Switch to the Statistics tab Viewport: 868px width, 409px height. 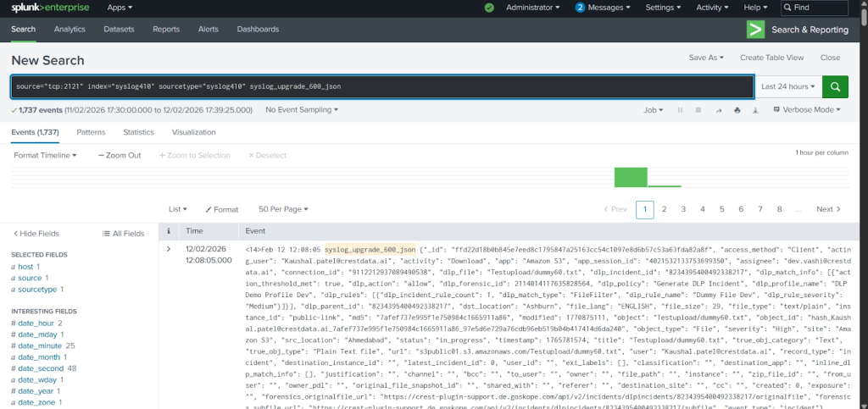138,133
